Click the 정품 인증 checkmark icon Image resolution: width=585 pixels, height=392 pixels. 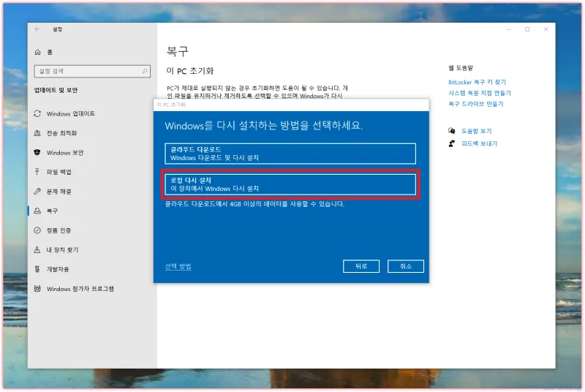(x=37, y=230)
